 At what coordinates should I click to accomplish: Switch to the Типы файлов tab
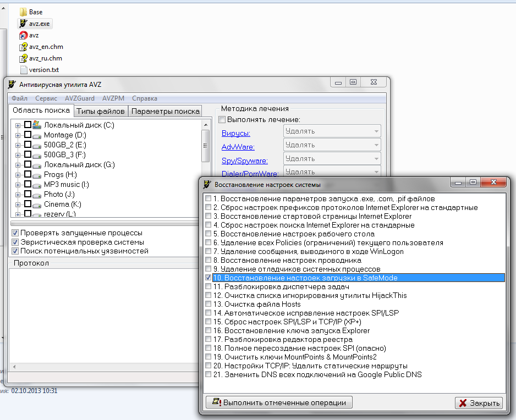(x=100, y=111)
